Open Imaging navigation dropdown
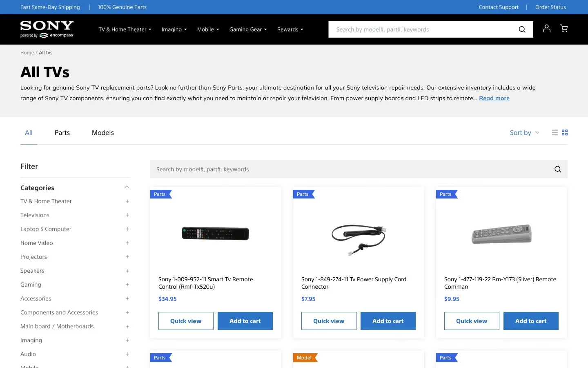The width and height of the screenshot is (588, 368). 174,29
